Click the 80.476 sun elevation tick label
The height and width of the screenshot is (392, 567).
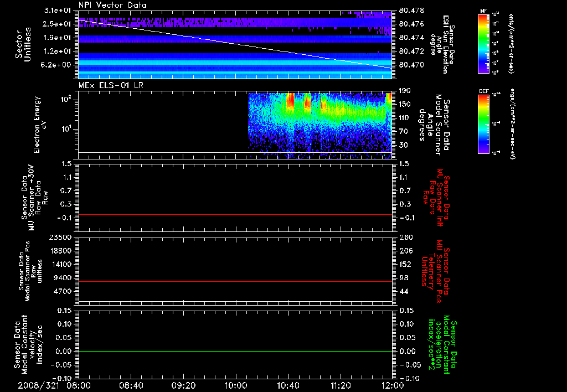pyautogui.click(x=411, y=24)
